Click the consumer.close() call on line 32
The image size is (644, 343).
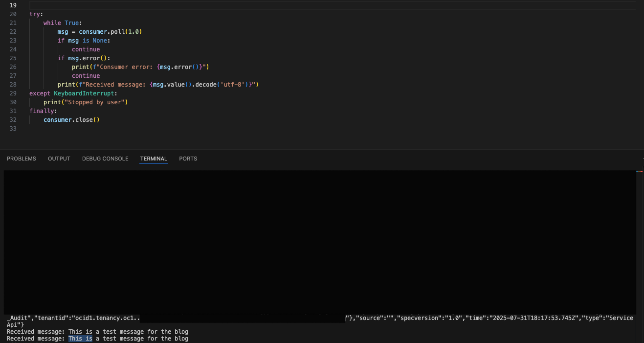click(x=71, y=119)
